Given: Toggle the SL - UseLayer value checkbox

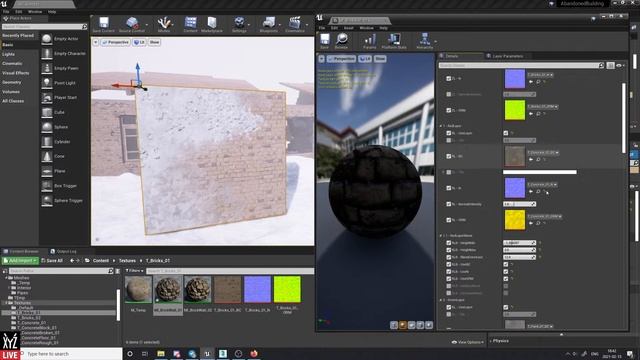Looking at the screenshot, I should coord(506,133).
